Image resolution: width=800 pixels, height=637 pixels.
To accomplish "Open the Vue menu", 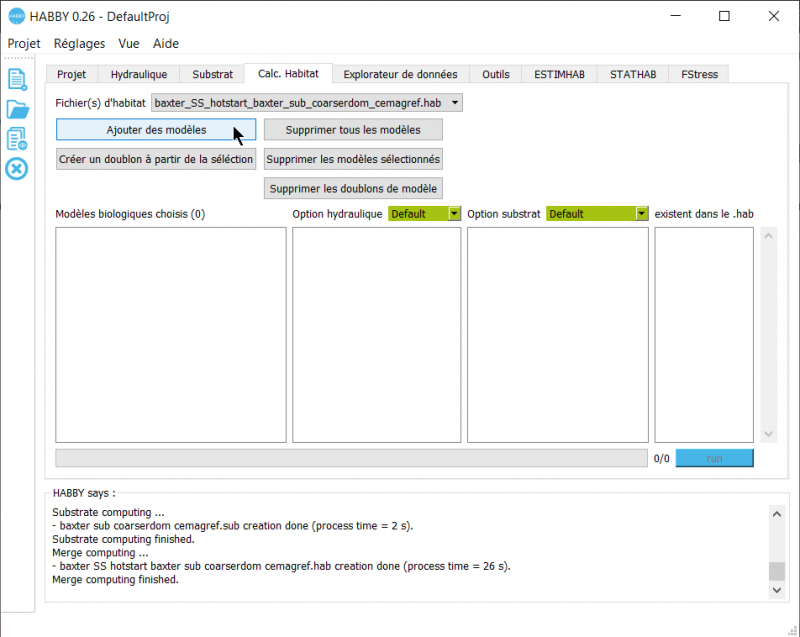I will click(128, 43).
